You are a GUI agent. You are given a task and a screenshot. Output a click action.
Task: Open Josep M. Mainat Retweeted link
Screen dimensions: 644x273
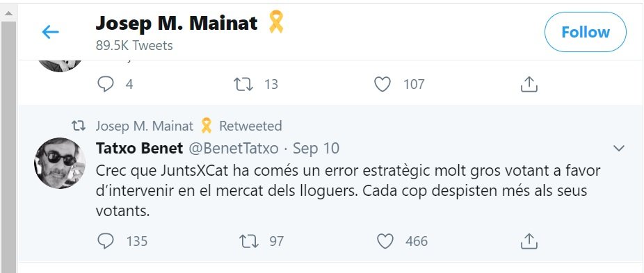pyautogui.click(x=189, y=126)
